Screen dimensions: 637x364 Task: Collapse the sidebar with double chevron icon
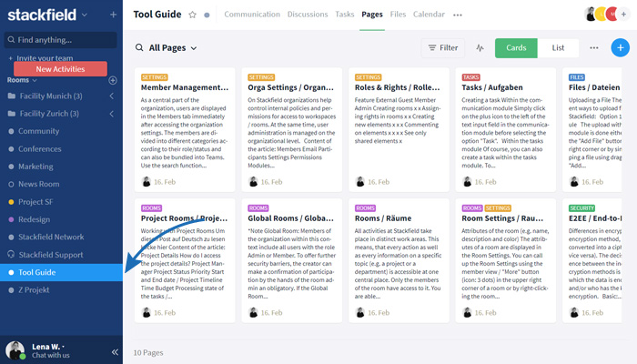116,351
